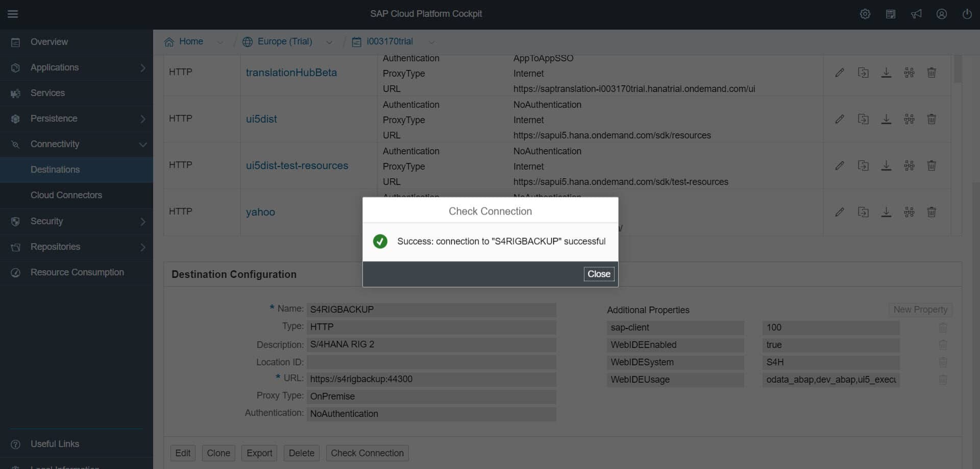Delete the yahoo destination trash icon
980x469 pixels.
932,212
